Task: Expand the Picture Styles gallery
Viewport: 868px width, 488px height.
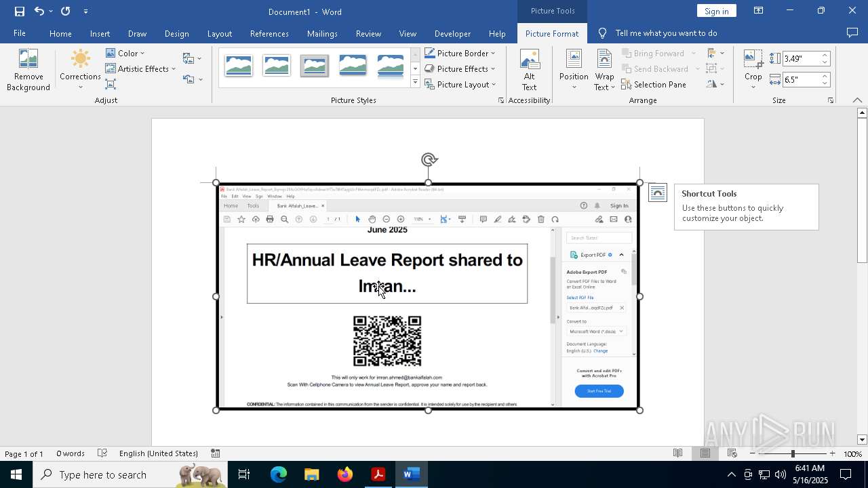Action: [415, 83]
